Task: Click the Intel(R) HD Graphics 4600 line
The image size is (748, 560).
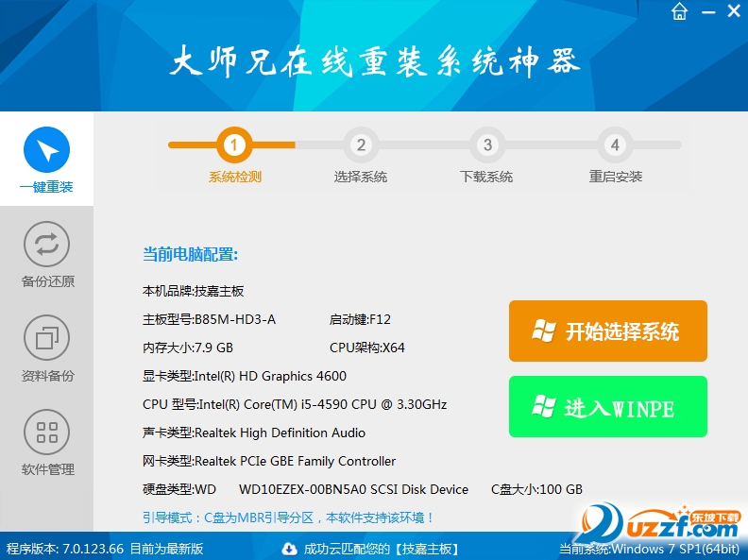Action: pos(245,376)
